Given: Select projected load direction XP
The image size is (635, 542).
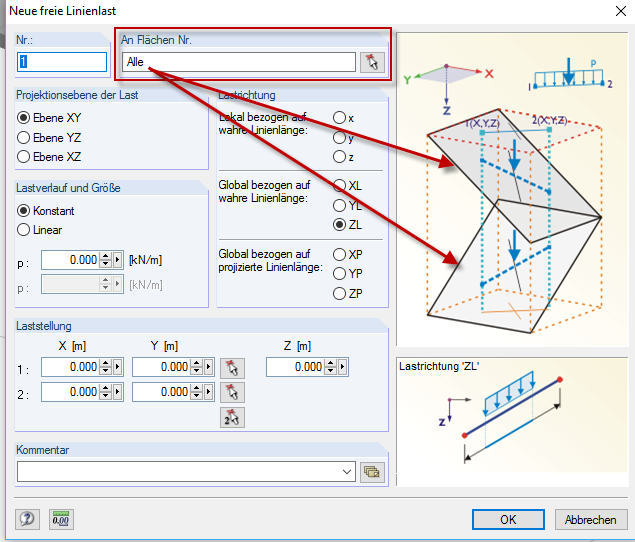Looking at the screenshot, I should tap(347, 255).
